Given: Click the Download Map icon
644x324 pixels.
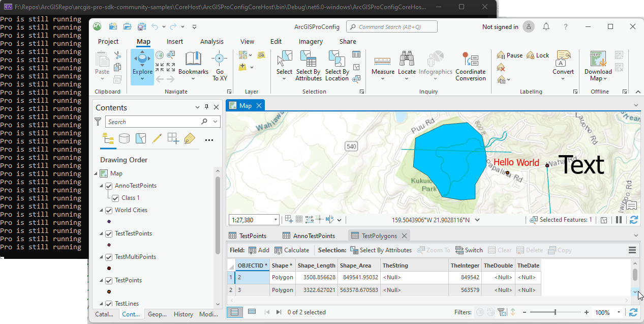Looking at the screenshot, I should click(598, 60).
